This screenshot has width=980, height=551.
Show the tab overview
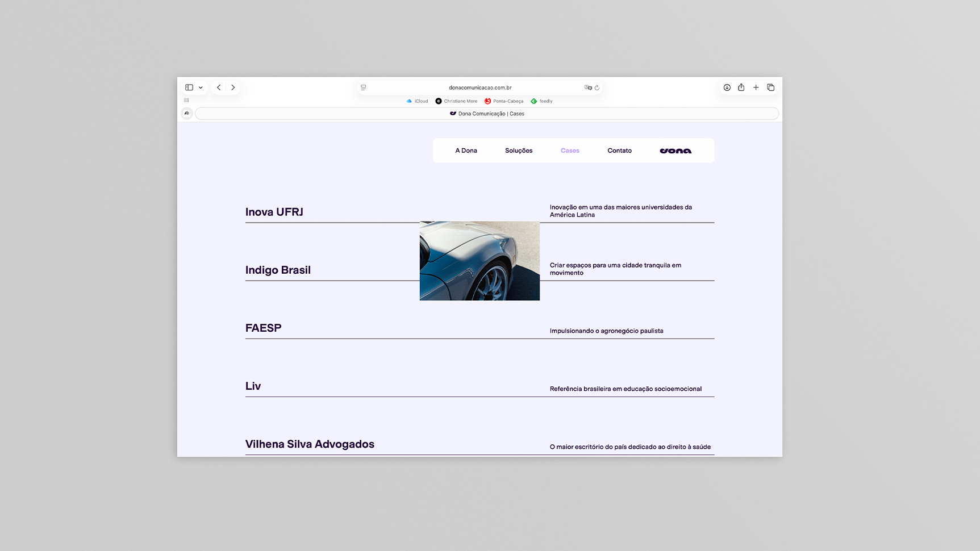771,87
